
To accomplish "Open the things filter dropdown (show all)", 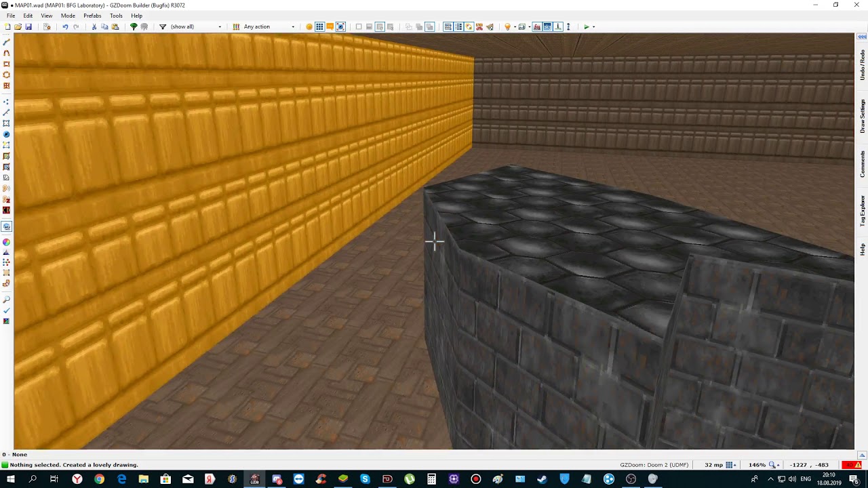I will (x=195, y=26).
